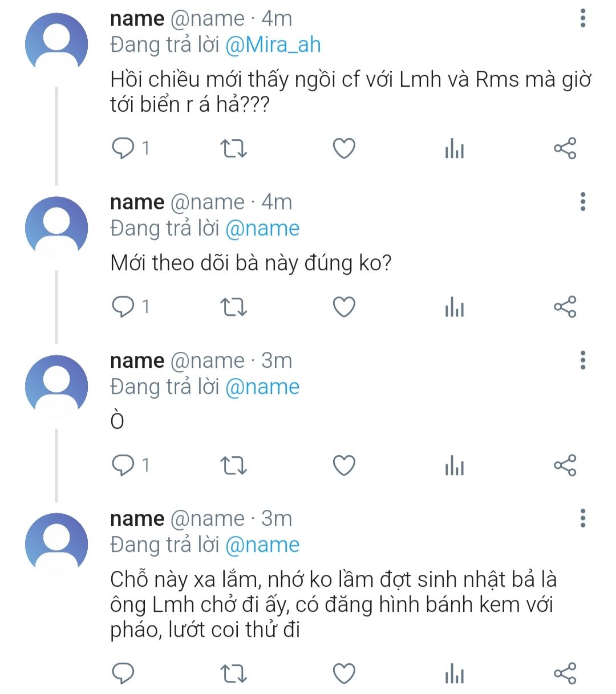Reply to the "Chỗ này xa lắm" tweet
This screenshot has height=694, width=616.
[x=123, y=673]
